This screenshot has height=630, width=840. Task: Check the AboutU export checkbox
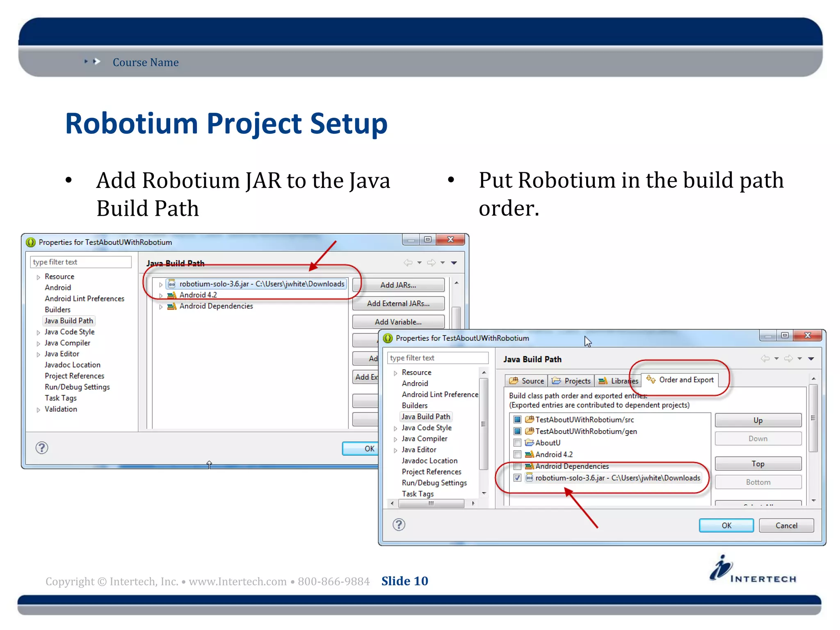(x=517, y=443)
